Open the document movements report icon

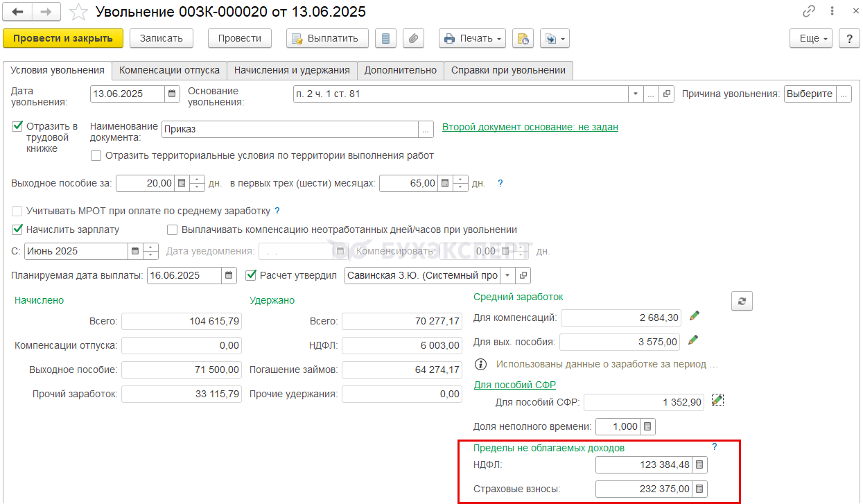click(x=386, y=39)
